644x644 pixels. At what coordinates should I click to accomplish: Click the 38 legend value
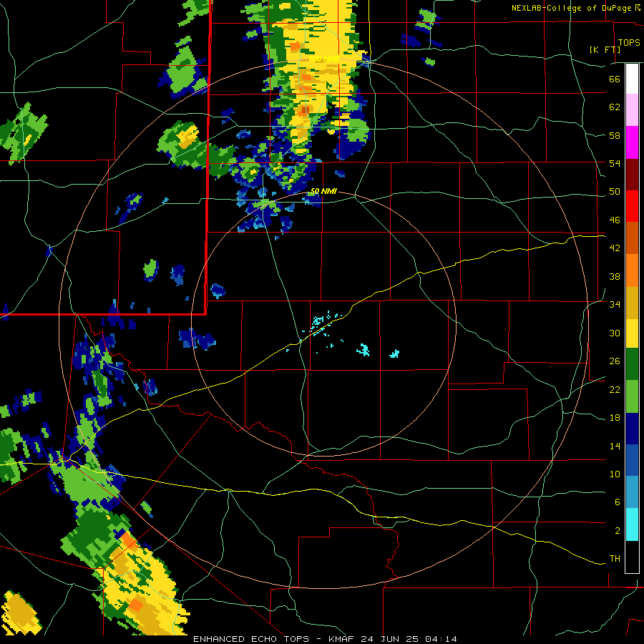pos(615,276)
